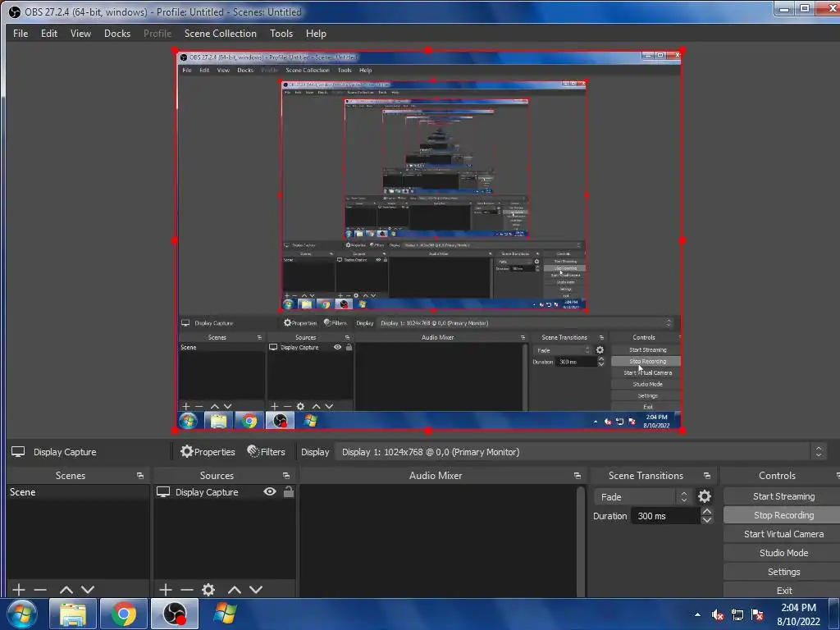Screen dimensions: 840x630
Task: Click the Display Capture source icon in toolbar
Action: pos(18,452)
